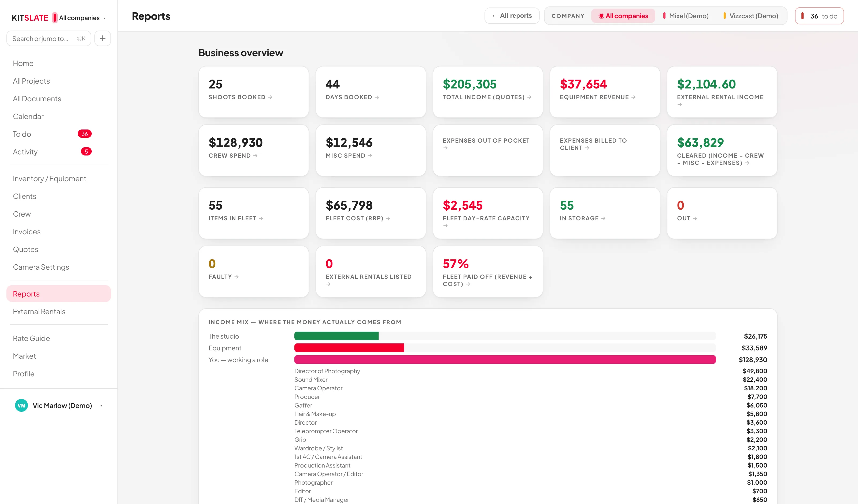This screenshot has height=504, width=858.
Task: Click the Gaffer $6,050 row
Action: click(x=531, y=406)
